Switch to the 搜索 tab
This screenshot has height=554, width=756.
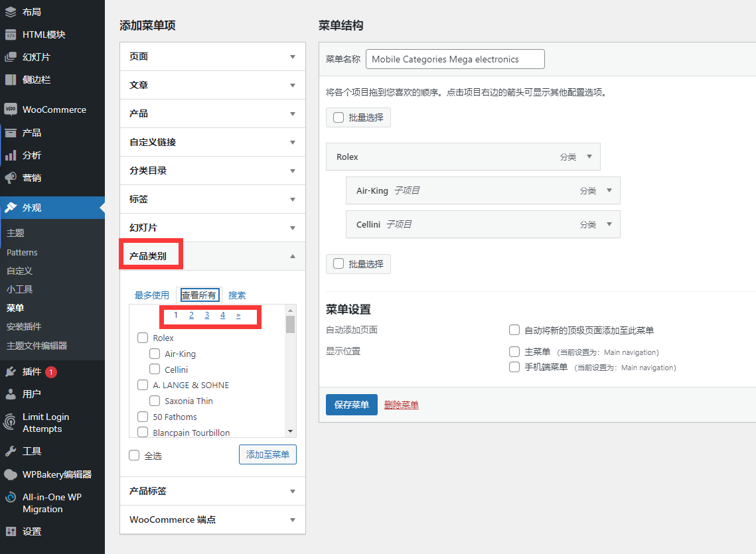point(237,295)
